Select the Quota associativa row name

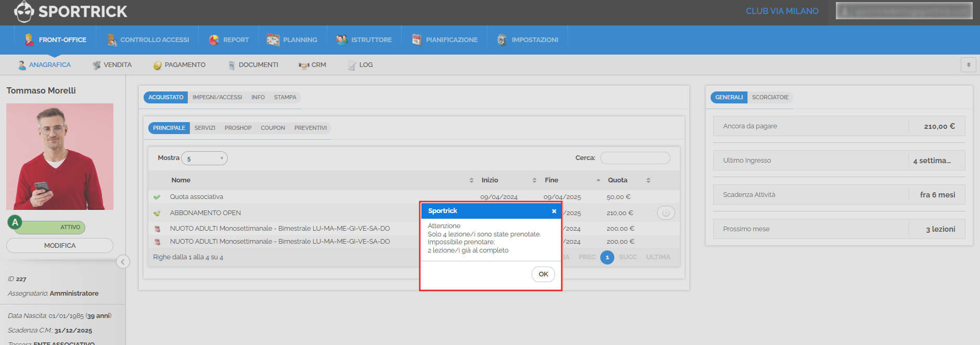(x=197, y=197)
